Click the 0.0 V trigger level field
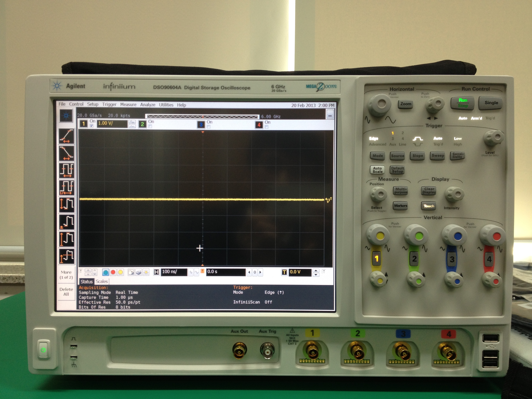This screenshot has height=399, width=532. pos(300,272)
